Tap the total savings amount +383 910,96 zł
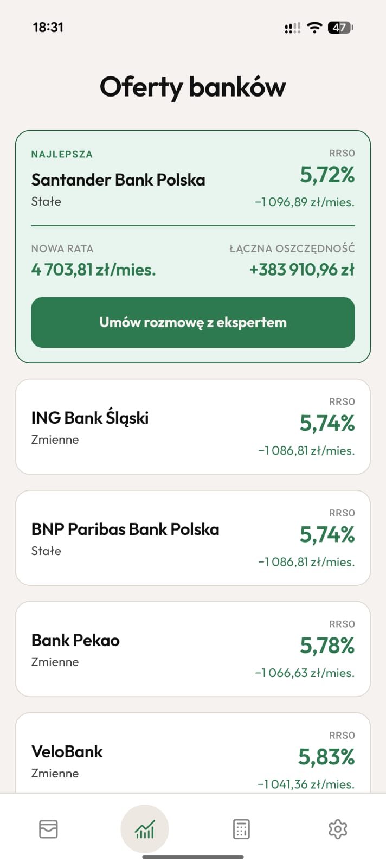Image resolution: width=386 pixels, height=868 pixels. click(301, 269)
